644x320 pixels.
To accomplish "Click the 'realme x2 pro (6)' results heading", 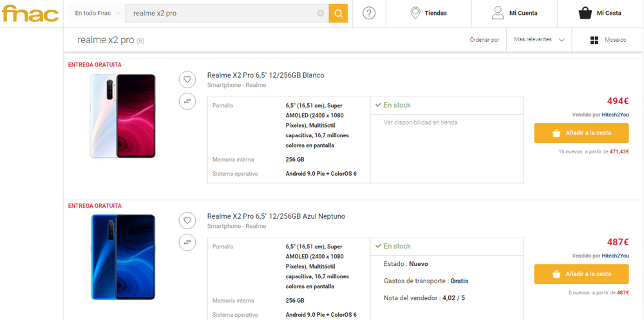I will click(x=111, y=41).
